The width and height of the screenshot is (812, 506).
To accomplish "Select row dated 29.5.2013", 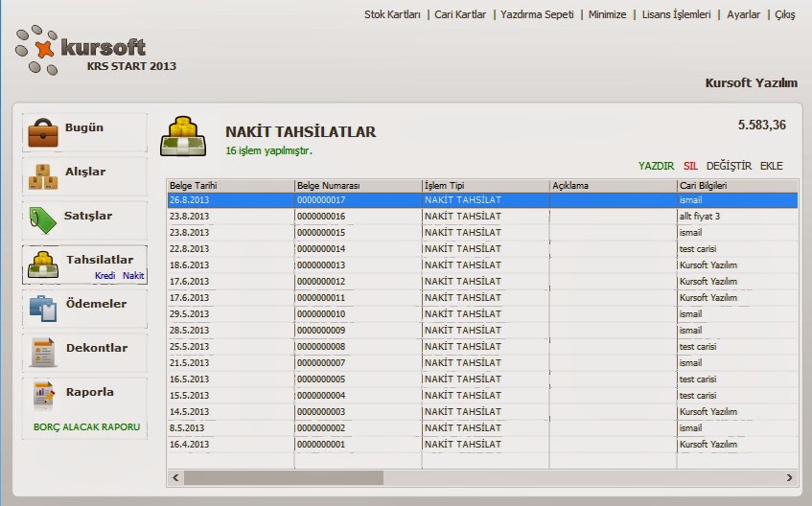I will pyautogui.click(x=482, y=314).
